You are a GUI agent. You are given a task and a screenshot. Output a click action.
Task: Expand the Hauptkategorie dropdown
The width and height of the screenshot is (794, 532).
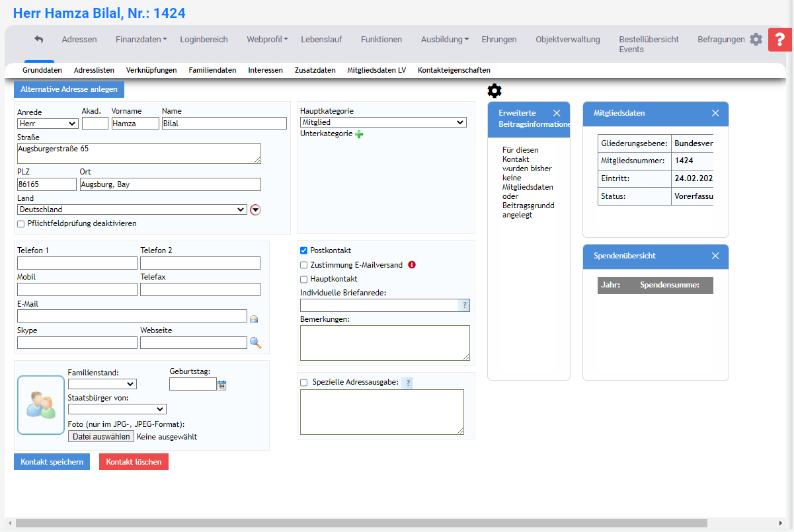point(383,122)
